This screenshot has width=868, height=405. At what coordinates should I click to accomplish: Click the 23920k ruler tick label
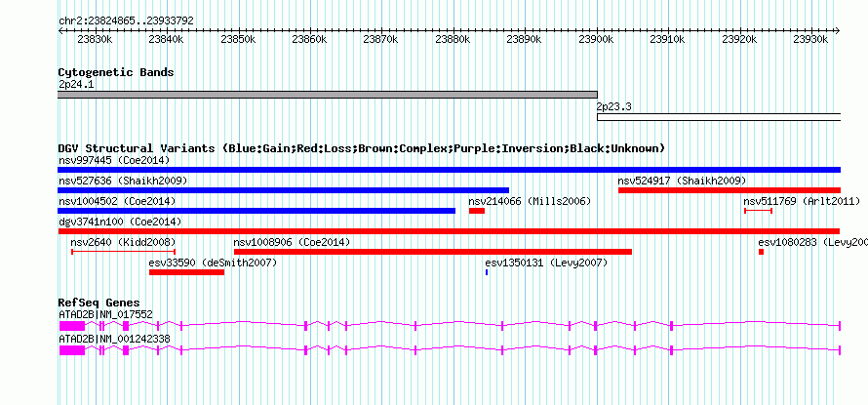click(739, 39)
